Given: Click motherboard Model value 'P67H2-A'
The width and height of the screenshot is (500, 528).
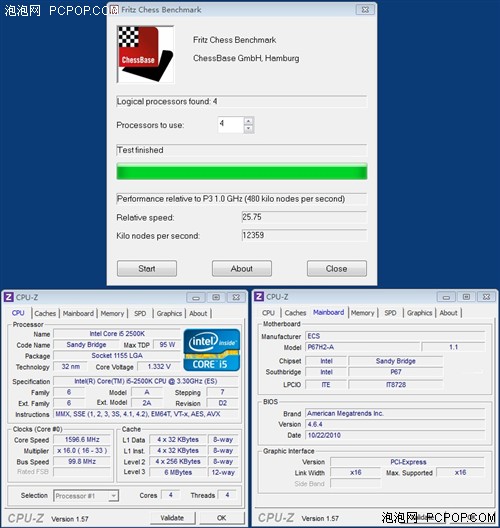Looking at the screenshot, I should pyautogui.click(x=363, y=347).
